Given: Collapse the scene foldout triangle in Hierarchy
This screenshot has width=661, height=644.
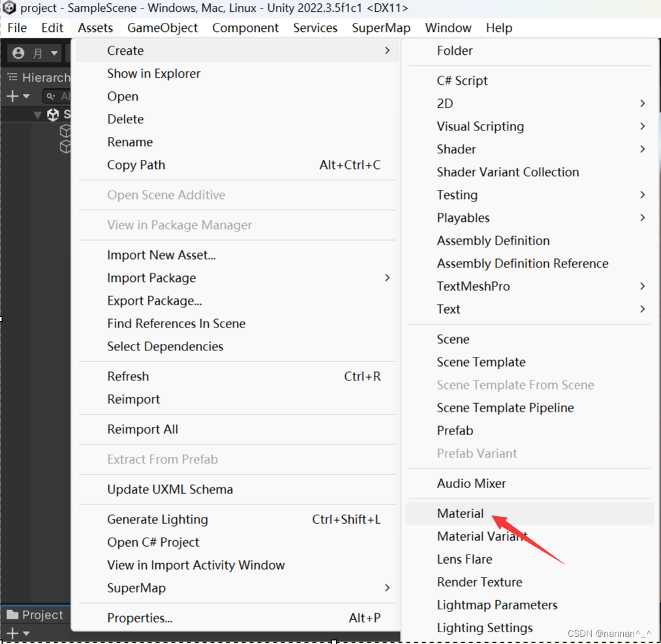Looking at the screenshot, I should pos(37,115).
